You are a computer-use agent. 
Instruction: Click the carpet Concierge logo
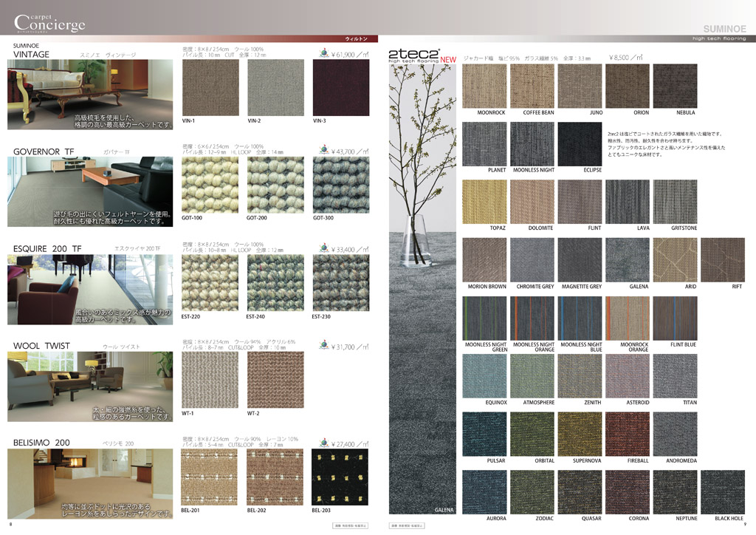(x=49, y=23)
